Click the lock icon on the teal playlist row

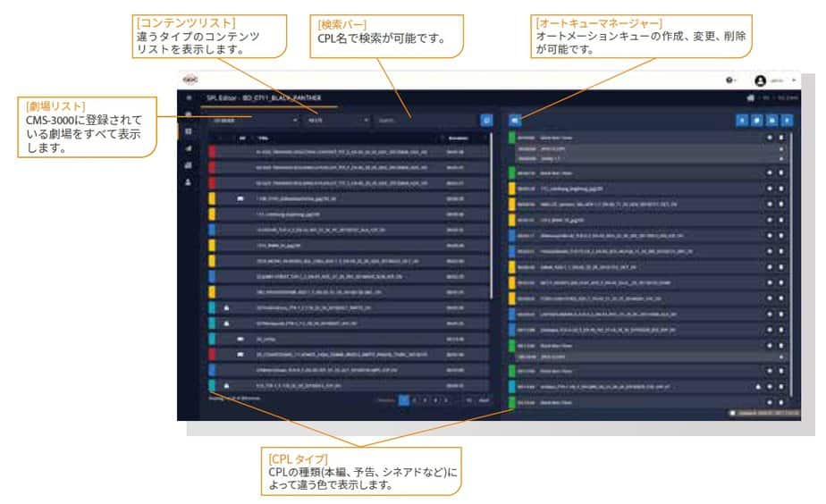(758, 387)
